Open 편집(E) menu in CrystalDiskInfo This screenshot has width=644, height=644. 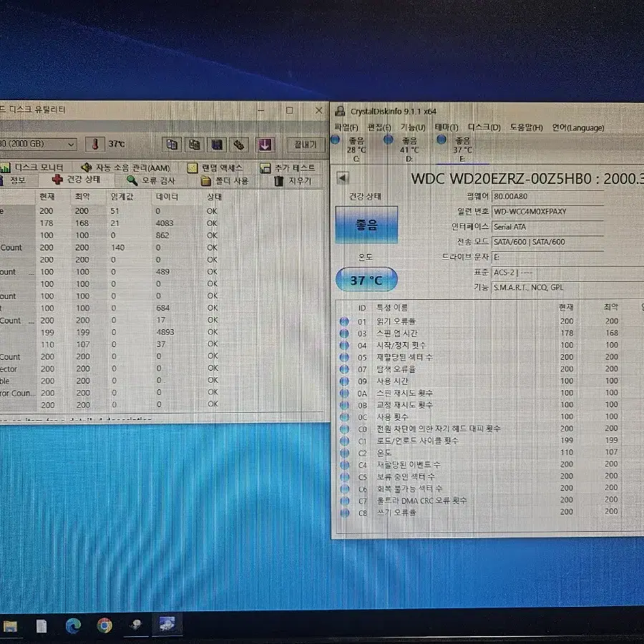(379, 127)
